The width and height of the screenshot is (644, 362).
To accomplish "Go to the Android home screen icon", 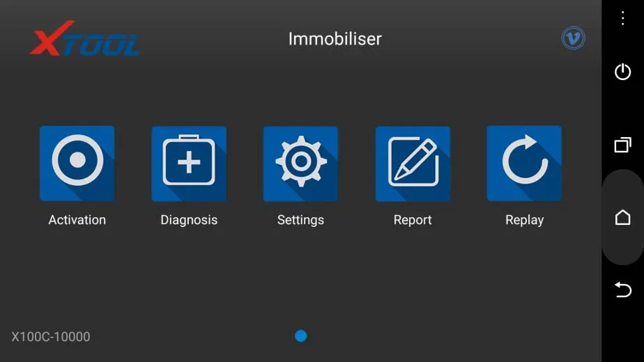I will 622,217.
